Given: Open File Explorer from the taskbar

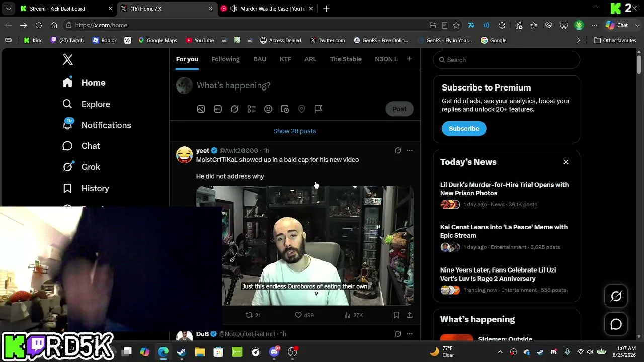Looking at the screenshot, I should tap(200, 352).
